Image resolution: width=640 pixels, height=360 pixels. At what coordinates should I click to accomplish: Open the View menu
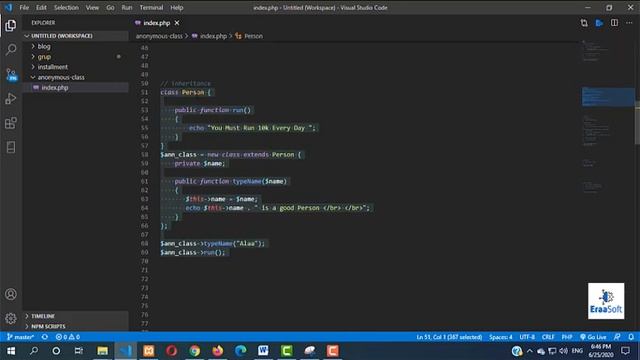point(92,7)
